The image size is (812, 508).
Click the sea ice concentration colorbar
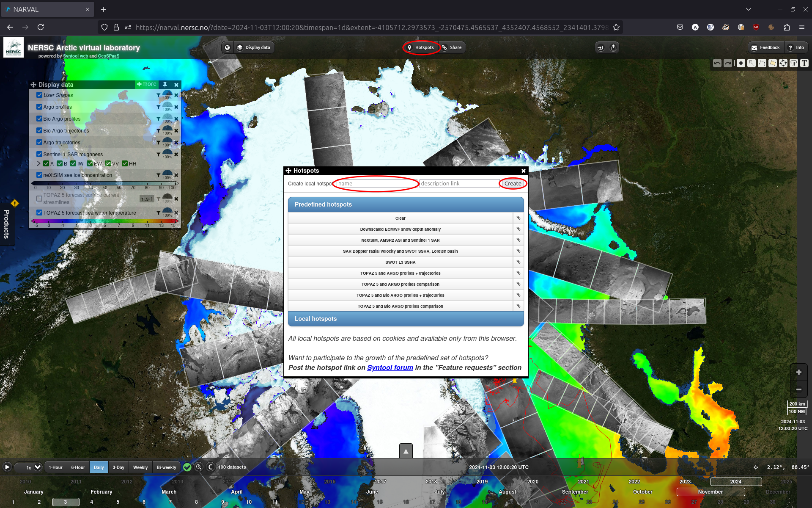pyautogui.click(x=104, y=183)
